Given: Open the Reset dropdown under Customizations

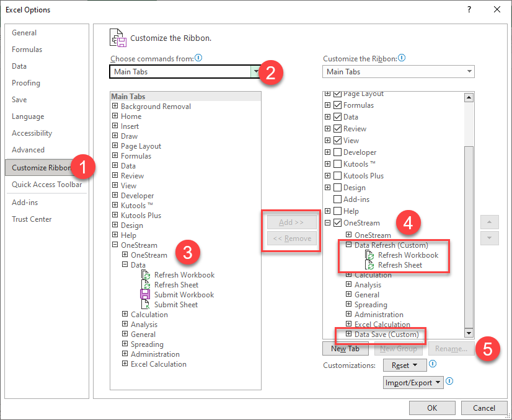Looking at the screenshot, I should pyautogui.click(x=416, y=365).
